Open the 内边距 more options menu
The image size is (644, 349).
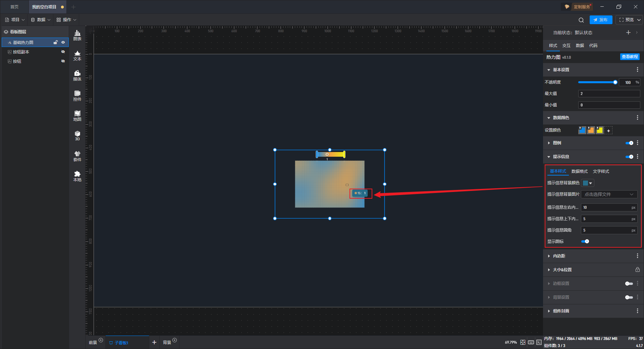(637, 256)
